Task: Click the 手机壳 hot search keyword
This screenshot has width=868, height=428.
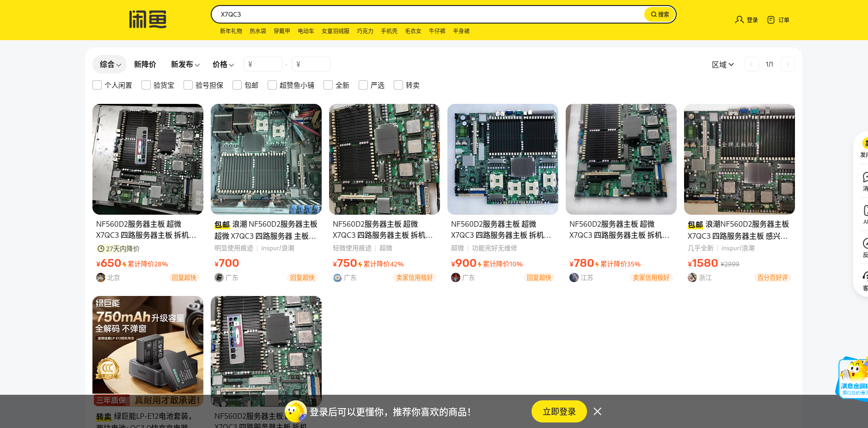Action: pyautogui.click(x=389, y=31)
